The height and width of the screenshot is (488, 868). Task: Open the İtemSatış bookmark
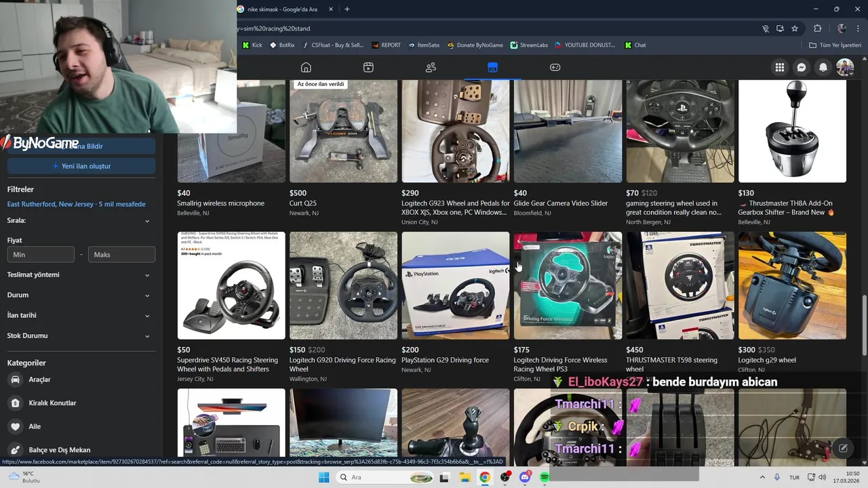point(424,45)
